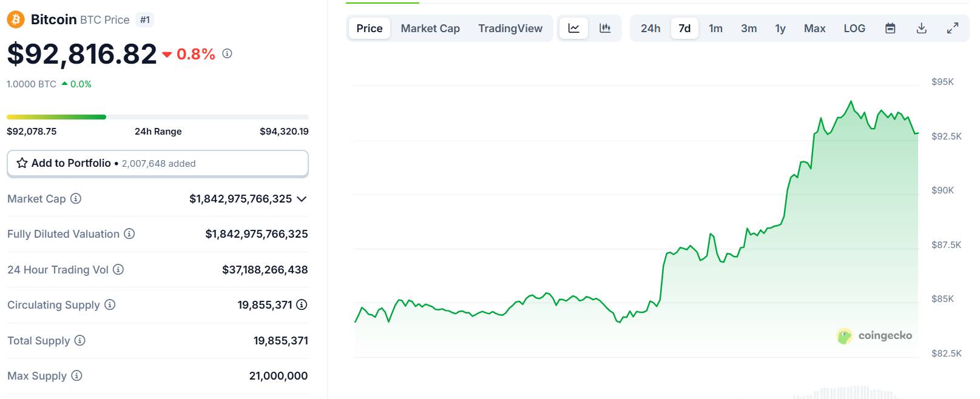
Task: Click the $82.5K axis label
Action: click(x=947, y=353)
